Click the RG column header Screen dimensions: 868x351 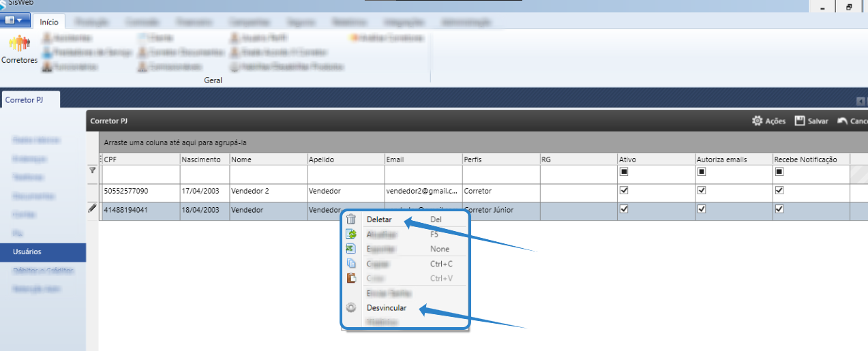[579, 159]
